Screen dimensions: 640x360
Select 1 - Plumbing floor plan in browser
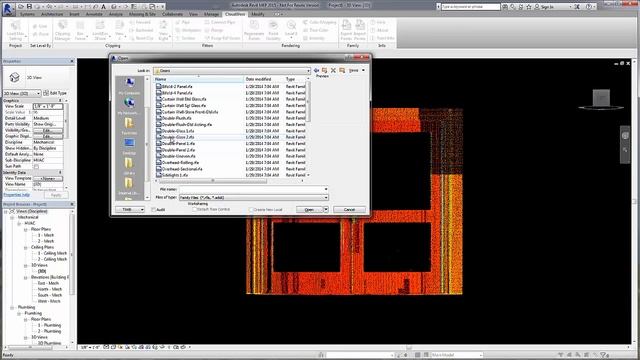point(49,325)
